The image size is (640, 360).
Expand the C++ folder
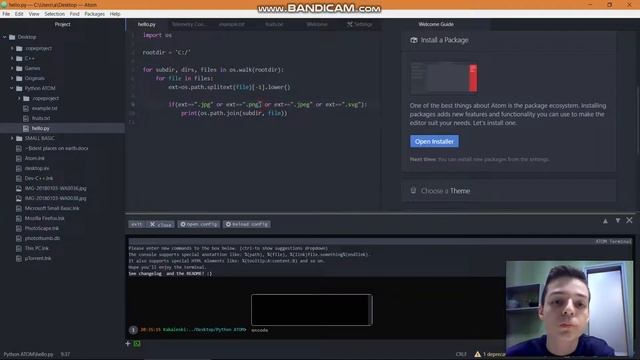point(12,58)
